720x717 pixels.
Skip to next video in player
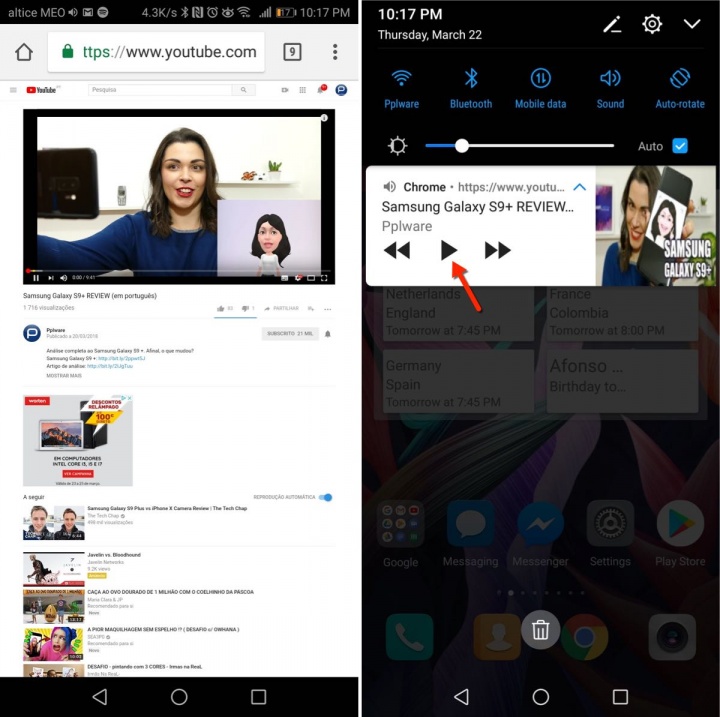pos(51,278)
